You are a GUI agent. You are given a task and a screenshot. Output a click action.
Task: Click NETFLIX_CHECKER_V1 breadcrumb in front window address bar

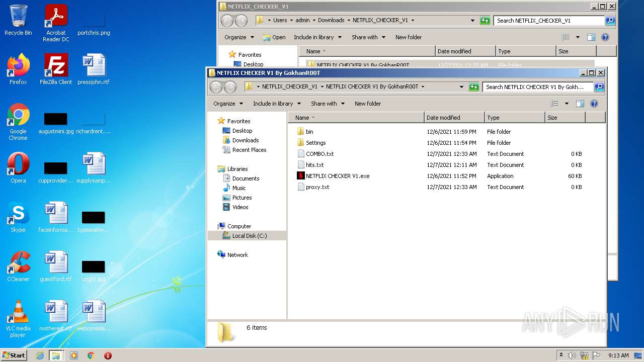289,86
